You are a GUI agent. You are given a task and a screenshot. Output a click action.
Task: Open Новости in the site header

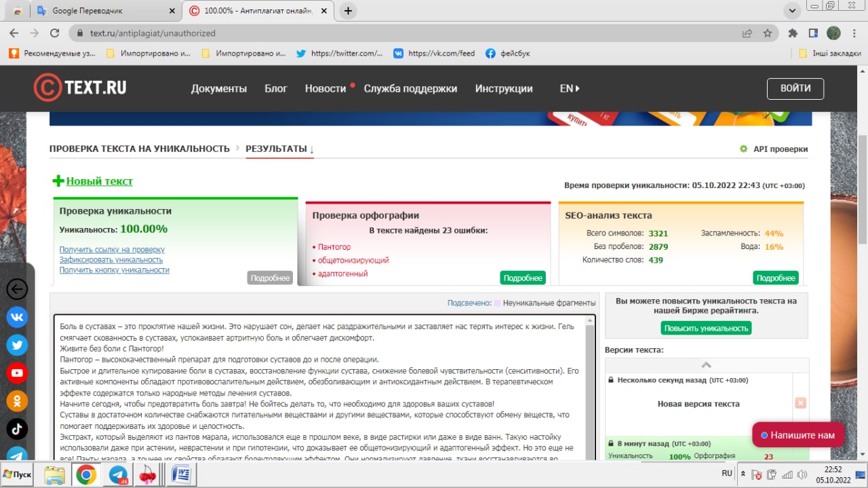(325, 88)
